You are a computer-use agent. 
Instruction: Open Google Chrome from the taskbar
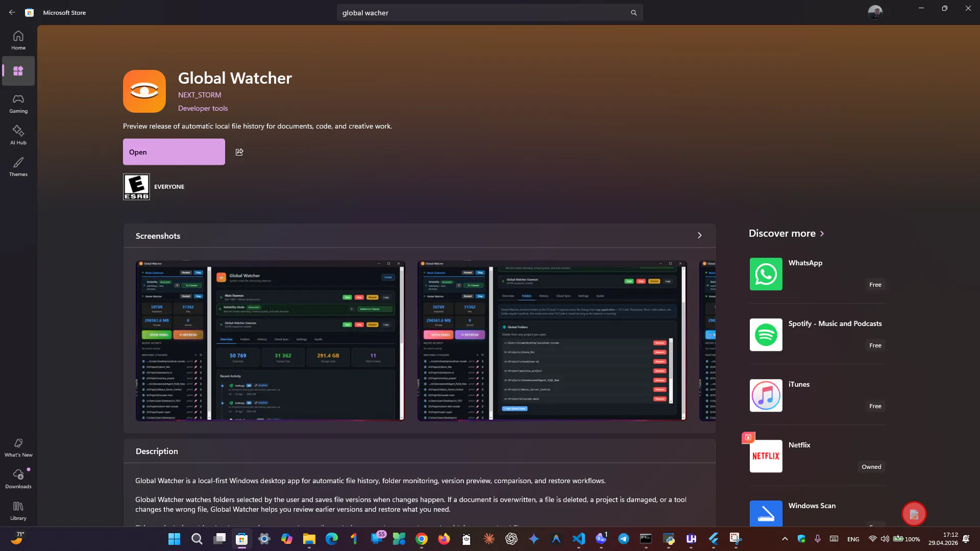(422, 539)
